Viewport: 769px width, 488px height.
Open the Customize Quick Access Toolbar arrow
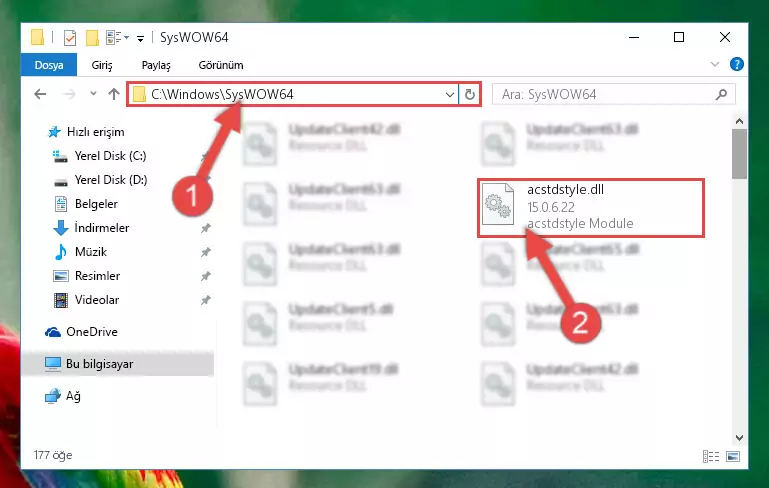[140, 39]
